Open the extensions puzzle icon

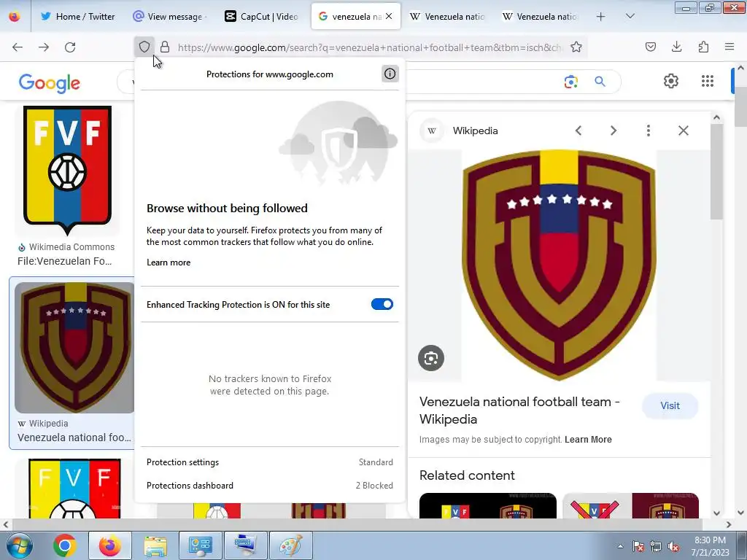pos(703,47)
